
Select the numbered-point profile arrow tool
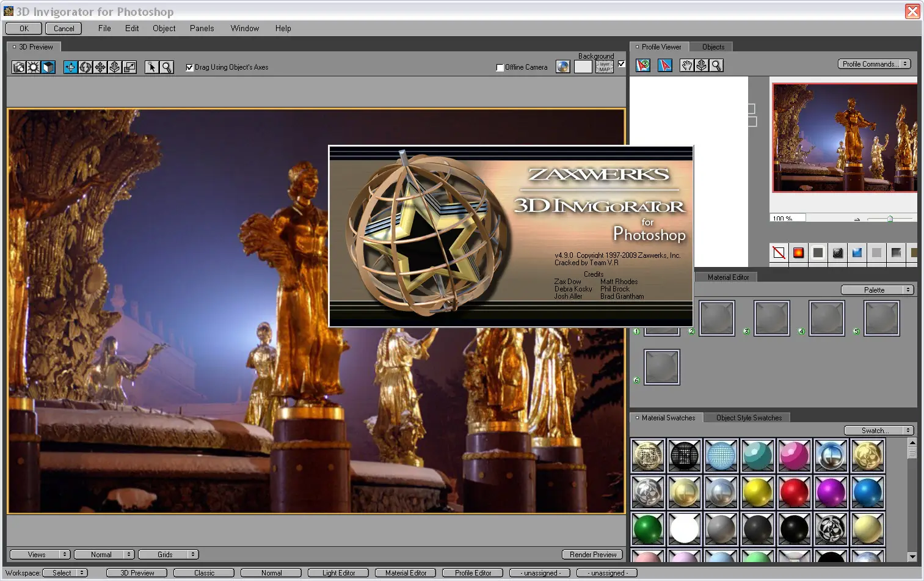pos(643,65)
